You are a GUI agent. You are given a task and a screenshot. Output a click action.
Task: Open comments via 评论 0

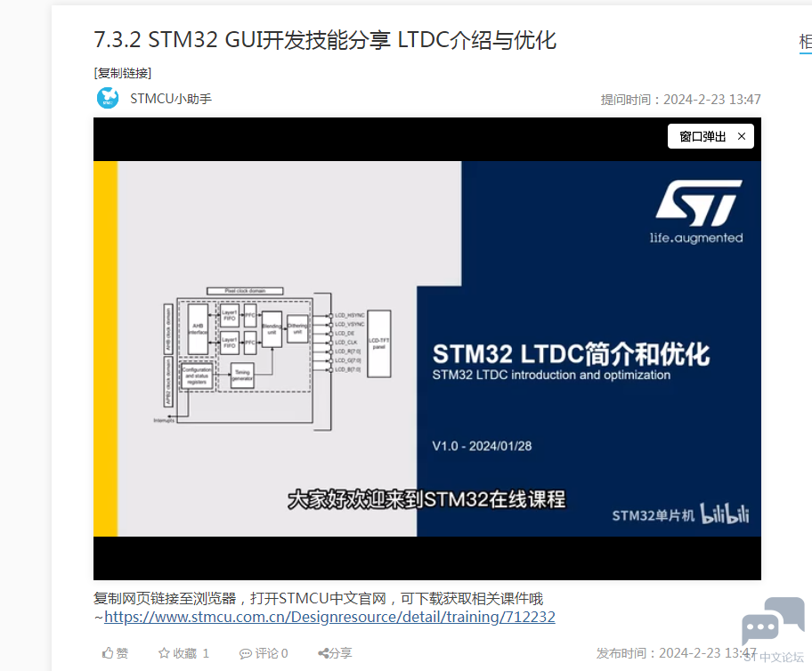coord(264,653)
